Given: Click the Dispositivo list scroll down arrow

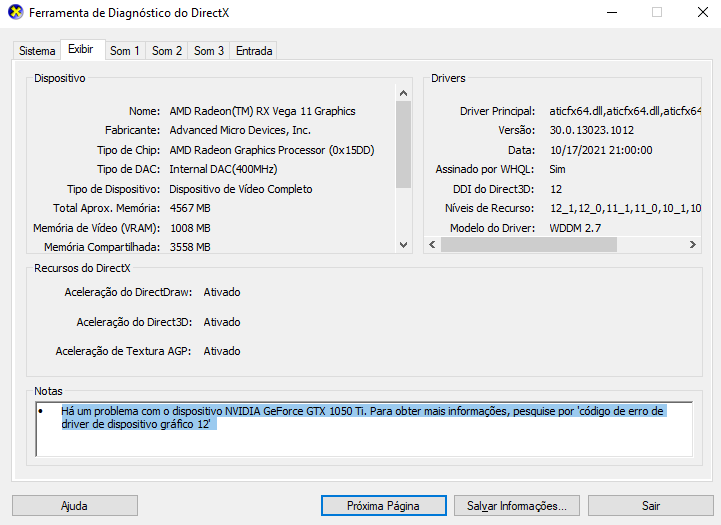Looking at the screenshot, I should point(404,245).
